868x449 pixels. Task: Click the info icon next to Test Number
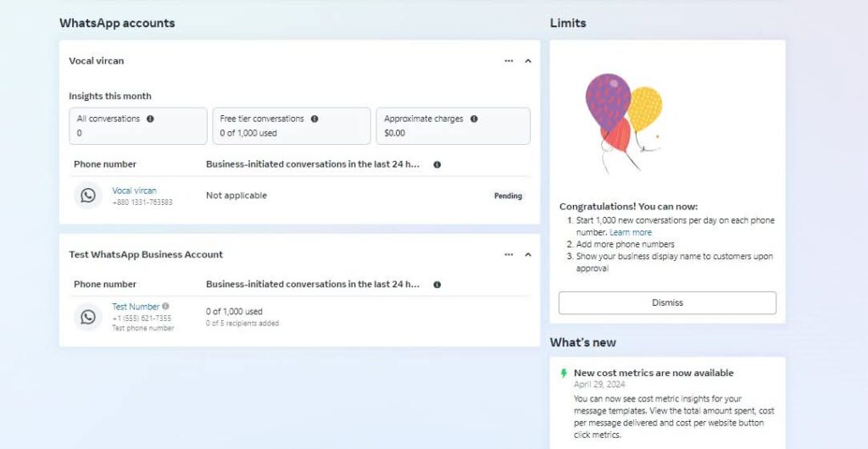click(x=165, y=307)
